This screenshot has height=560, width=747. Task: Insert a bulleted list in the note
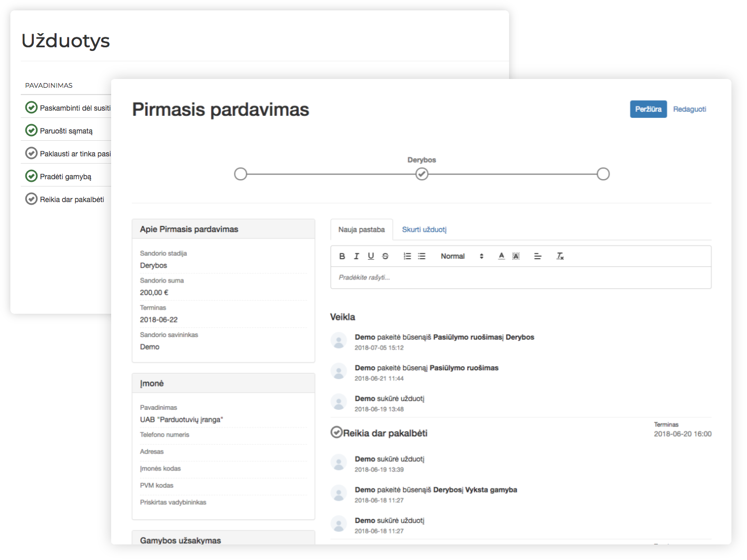422,256
